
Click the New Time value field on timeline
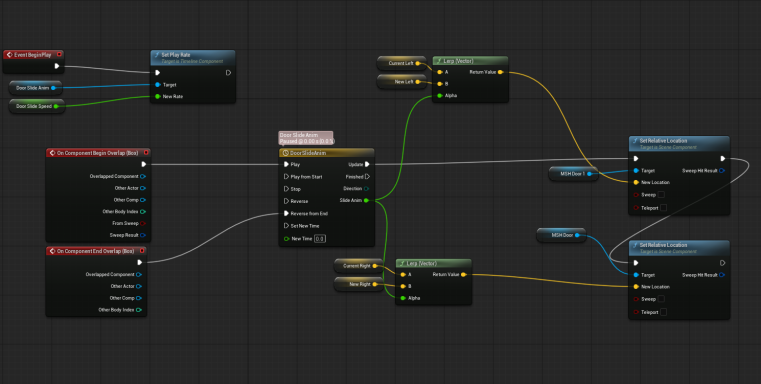(320, 238)
